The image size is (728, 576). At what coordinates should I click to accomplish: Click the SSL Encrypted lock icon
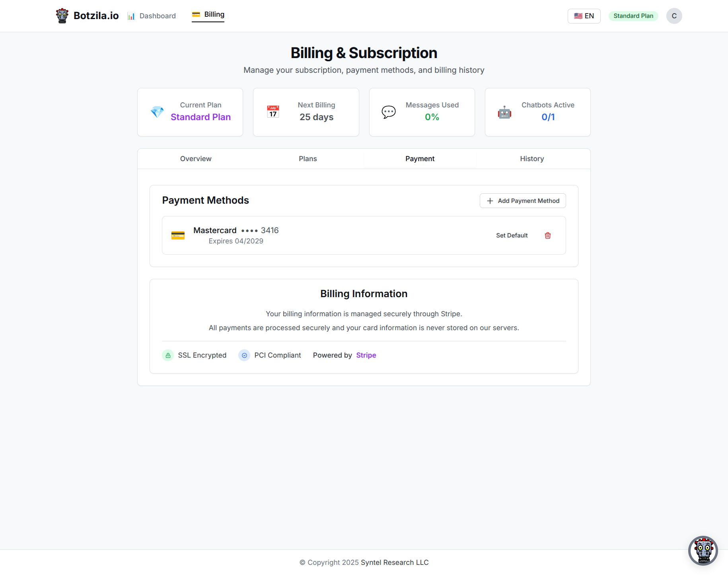point(168,355)
